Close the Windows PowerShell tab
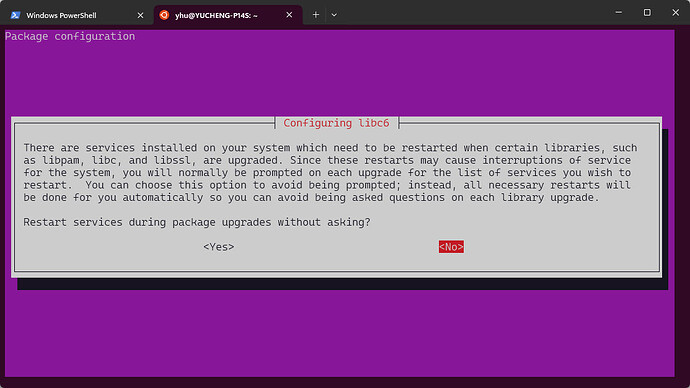Image resolution: width=690 pixels, height=388 pixels. pos(140,15)
